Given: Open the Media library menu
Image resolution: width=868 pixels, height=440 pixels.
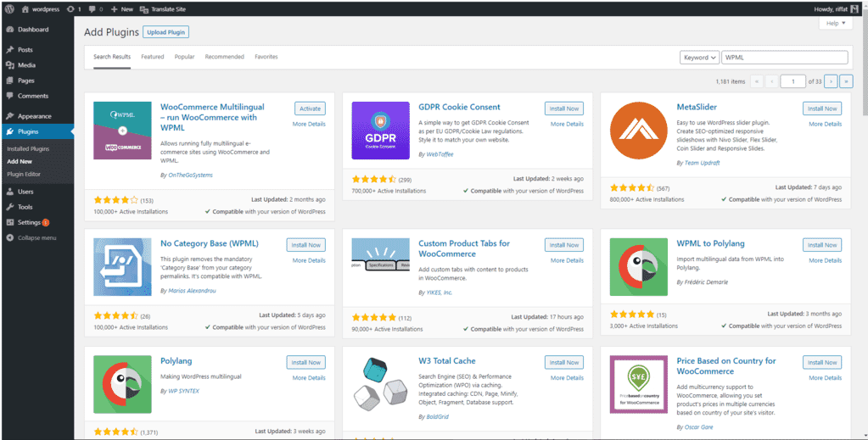Looking at the screenshot, I should [x=37, y=64].
